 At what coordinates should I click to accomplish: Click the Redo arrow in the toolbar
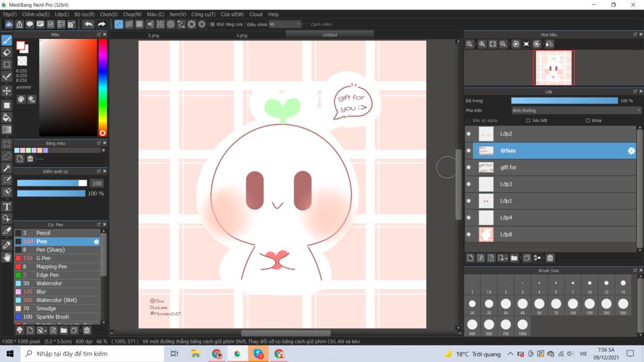click(x=101, y=25)
